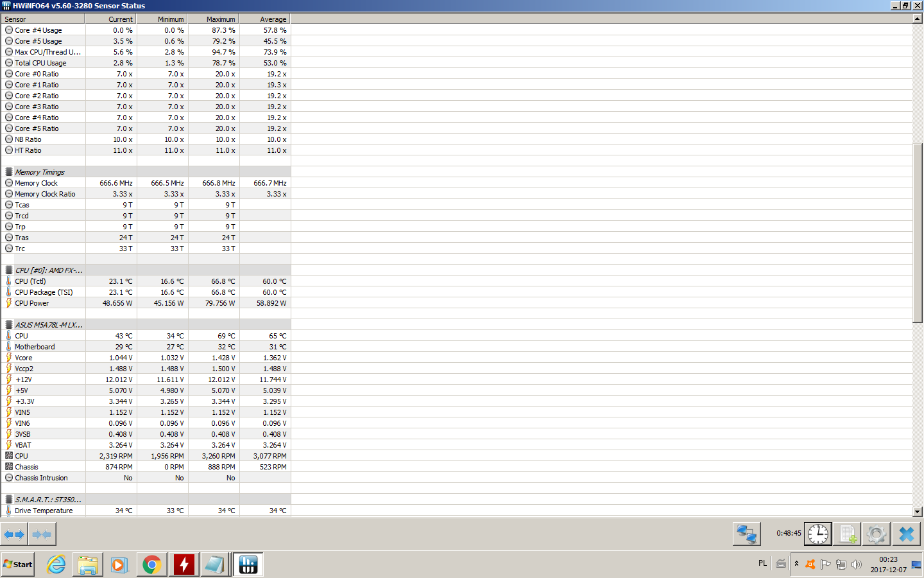Select the 'Core #0 Ratio' row label
This screenshot has width=924, height=578.
[37, 74]
